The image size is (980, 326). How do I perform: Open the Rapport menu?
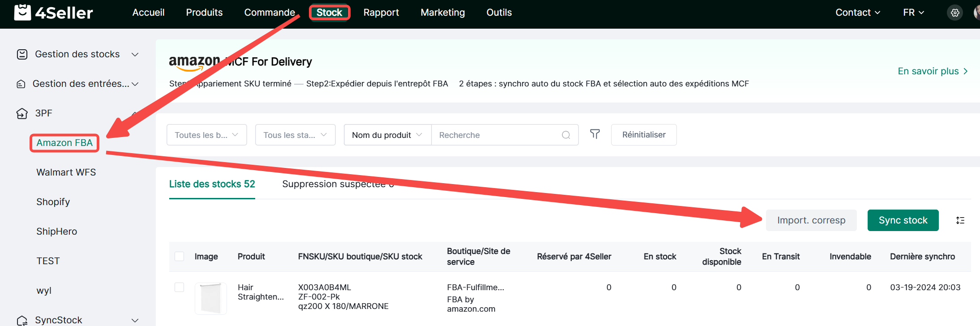pyautogui.click(x=381, y=13)
